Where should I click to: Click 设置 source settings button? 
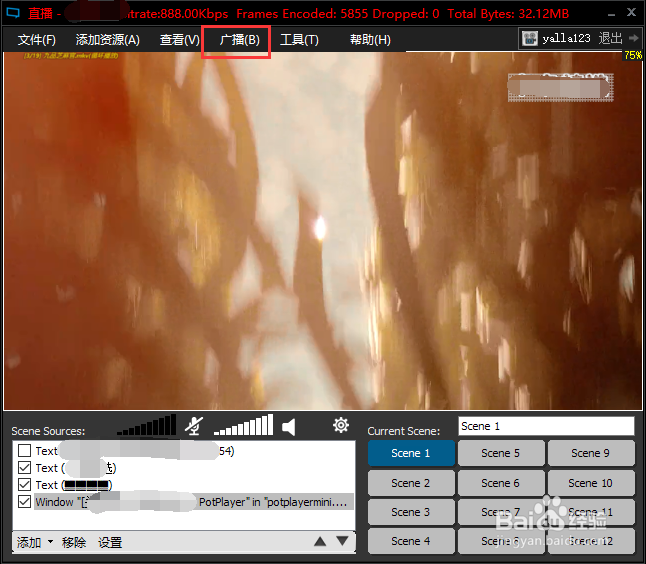pyautogui.click(x=110, y=542)
